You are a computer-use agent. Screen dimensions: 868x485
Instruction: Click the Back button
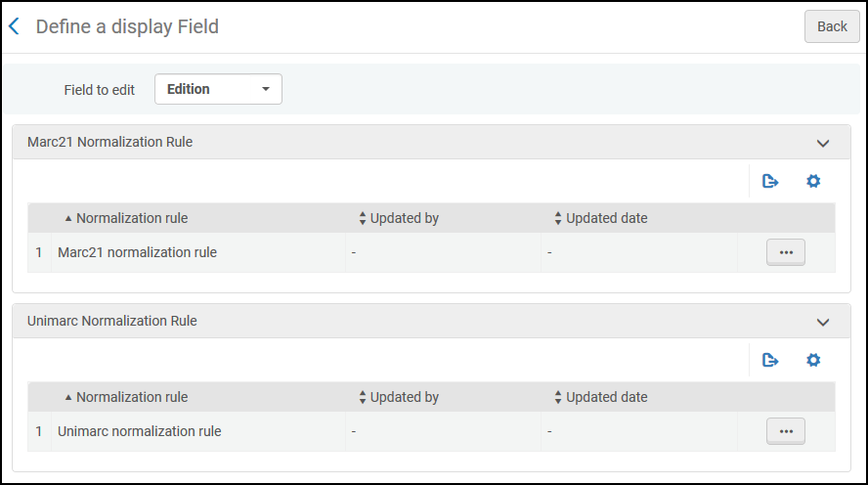click(832, 26)
